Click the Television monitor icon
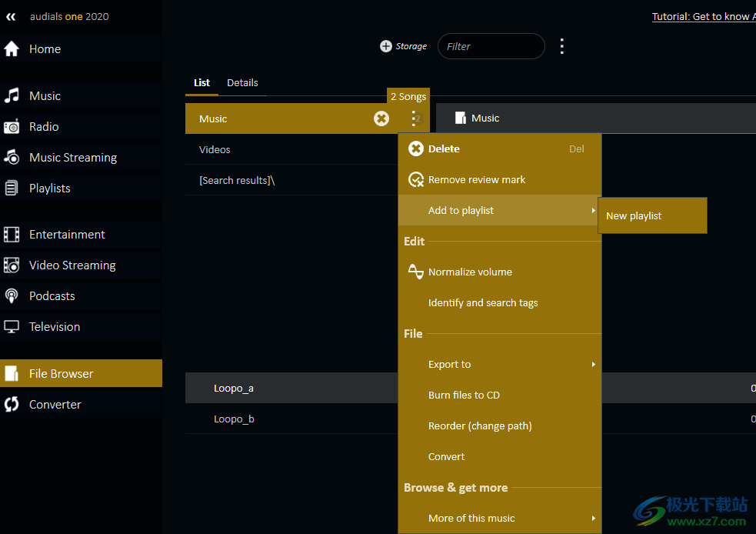 (12, 326)
